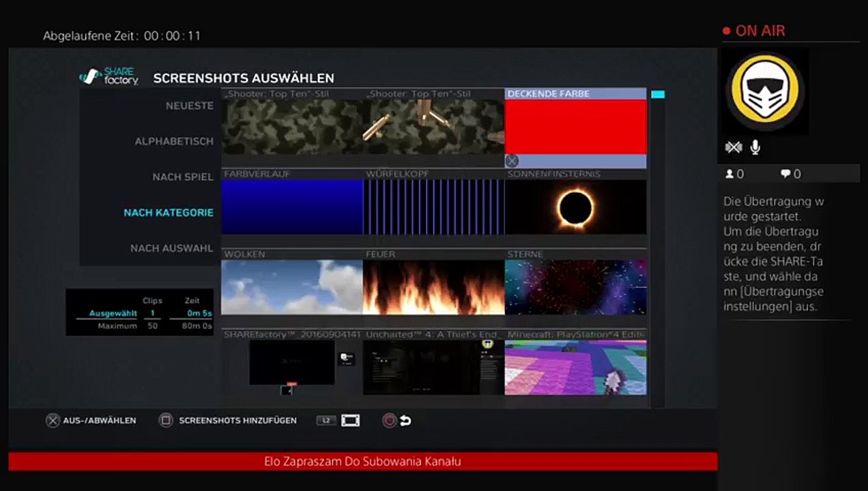This screenshot has height=491, width=868.
Task: Click the comments count bubble icon
Action: click(x=785, y=175)
